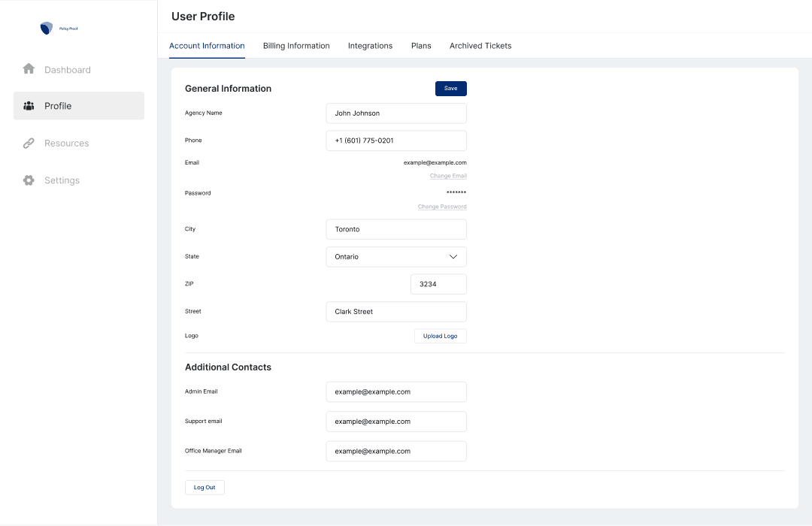Select the ZIP code field
Viewport: 812px width, 526px height.
[x=438, y=284]
